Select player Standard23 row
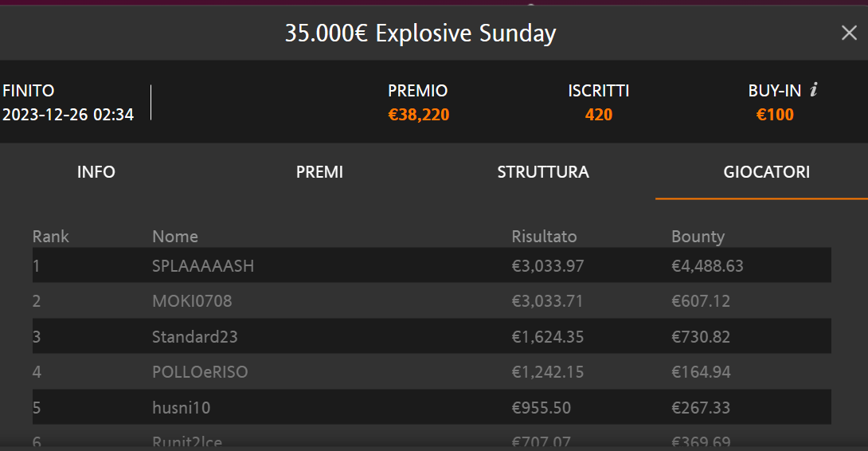 click(432, 336)
